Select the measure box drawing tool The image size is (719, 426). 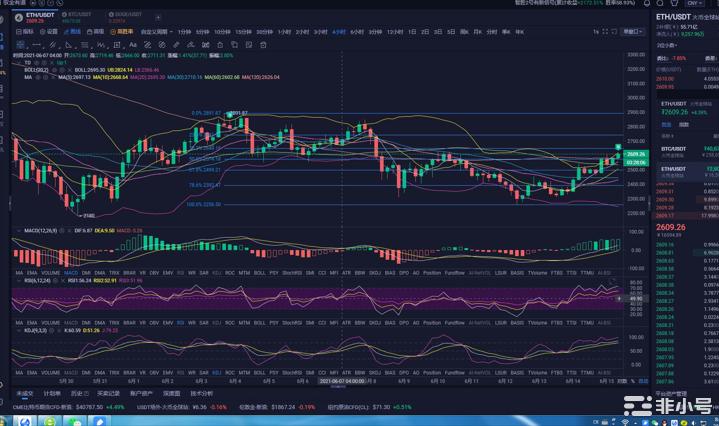117,45
